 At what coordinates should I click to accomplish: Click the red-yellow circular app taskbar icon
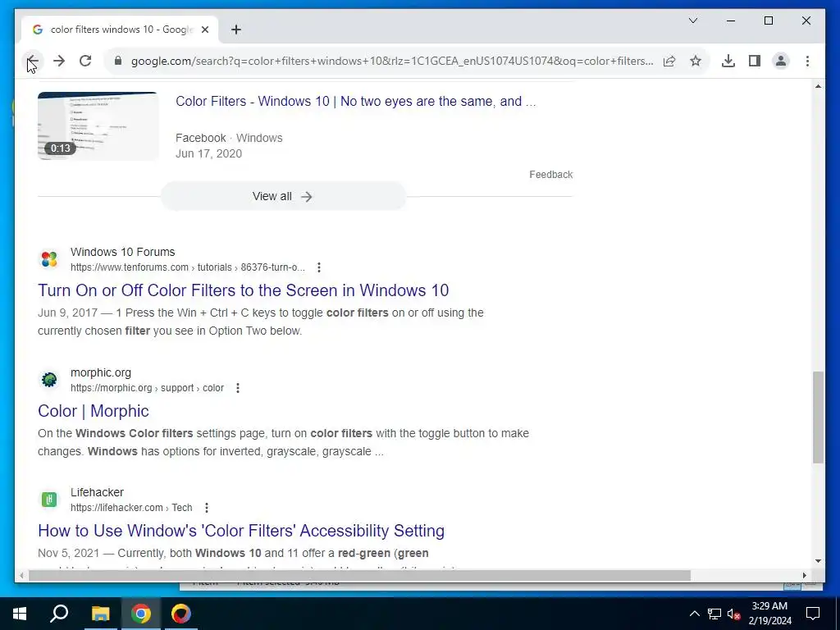[x=181, y=614]
